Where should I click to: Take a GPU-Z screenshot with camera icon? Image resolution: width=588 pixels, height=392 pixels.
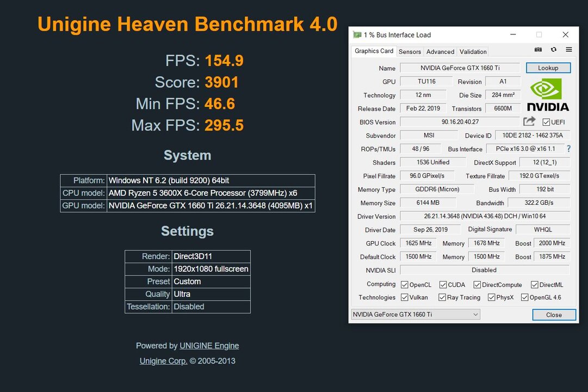(x=538, y=50)
